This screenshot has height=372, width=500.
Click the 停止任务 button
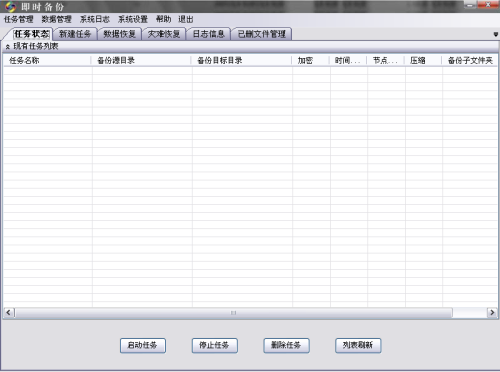click(x=214, y=345)
